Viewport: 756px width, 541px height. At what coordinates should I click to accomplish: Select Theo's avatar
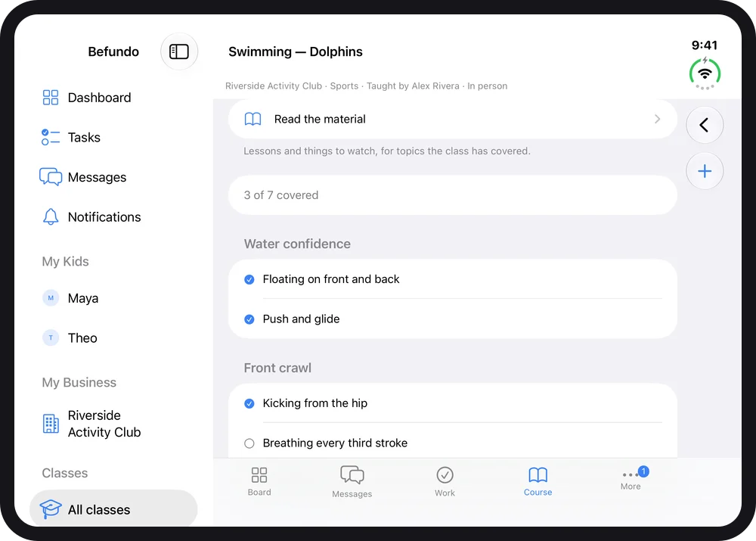click(x=51, y=337)
